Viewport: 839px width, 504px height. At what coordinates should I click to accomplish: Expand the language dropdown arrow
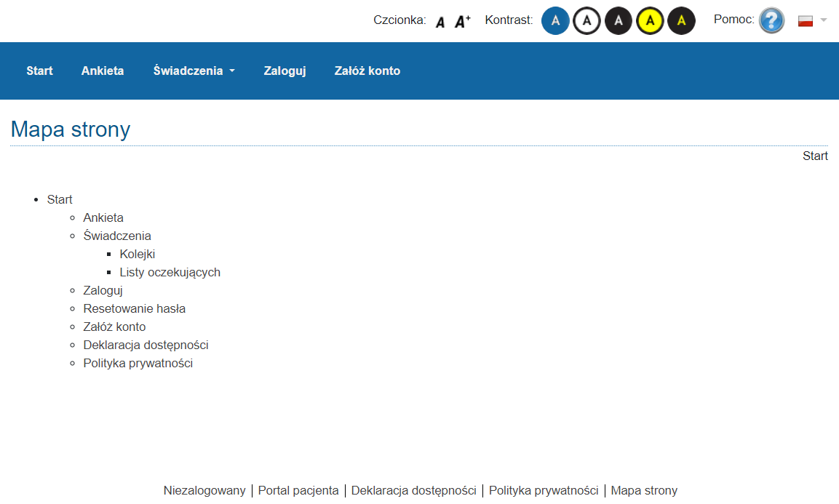[824, 20]
